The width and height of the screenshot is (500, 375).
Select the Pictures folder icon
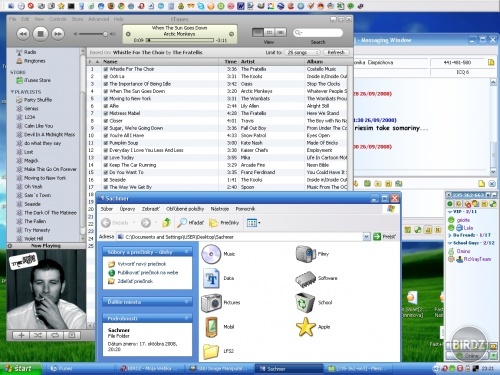(211, 303)
